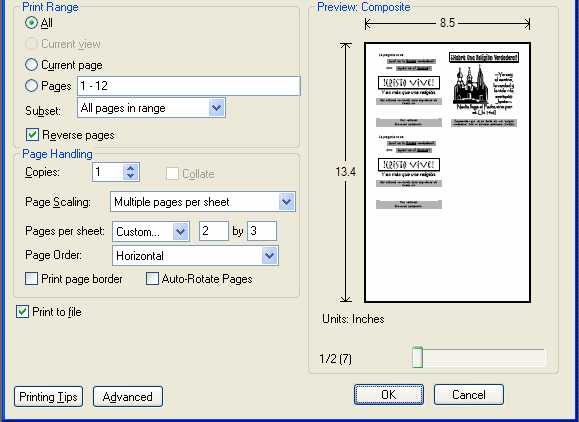Confirm printing with the OK button
The height and width of the screenshot is (422, 579).
389,394
